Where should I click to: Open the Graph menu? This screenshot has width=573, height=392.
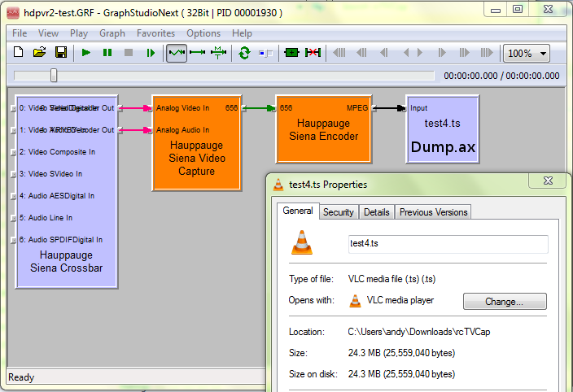[112, 33]
